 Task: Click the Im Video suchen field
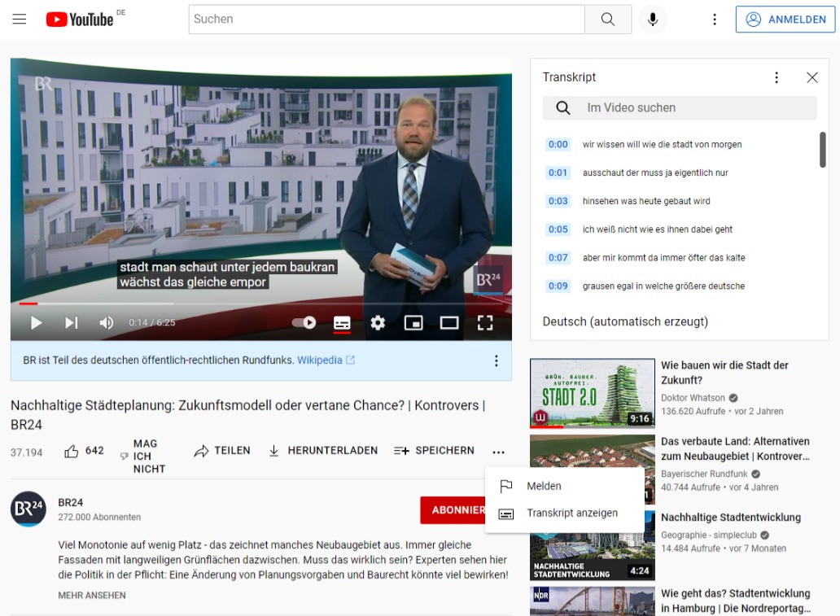point(680,107)
